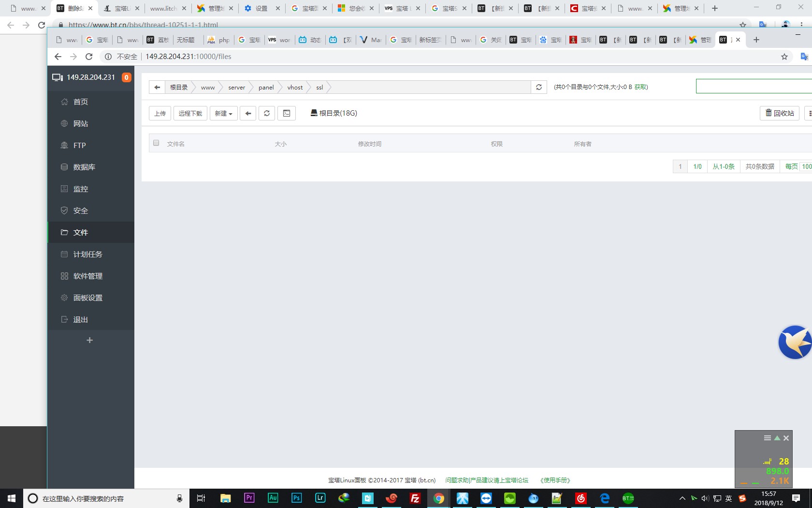812x508 pixels.
Task: Switch to the 设置 tab in the back window
Action: coord(262,8)
